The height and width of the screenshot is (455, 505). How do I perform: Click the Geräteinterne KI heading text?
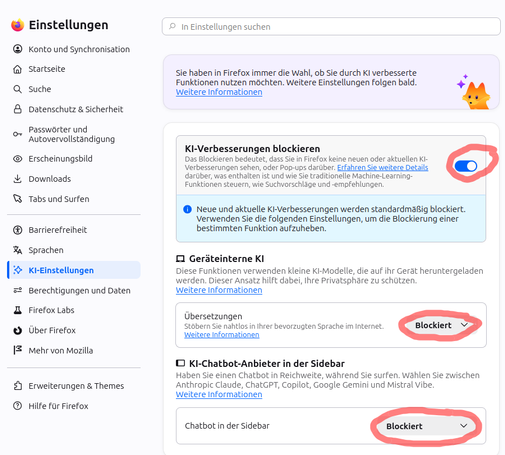tap(227, 259)
